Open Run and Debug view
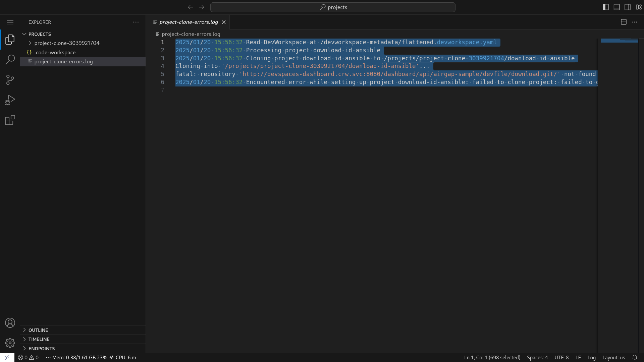 (x=10, y=100)
